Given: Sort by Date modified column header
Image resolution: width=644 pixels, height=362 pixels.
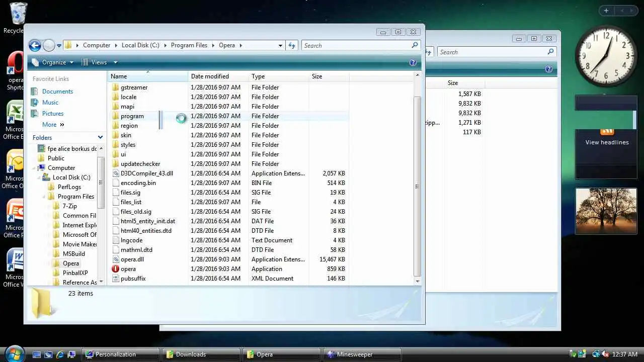Looking at the screenshot, I should coord(219,76).
